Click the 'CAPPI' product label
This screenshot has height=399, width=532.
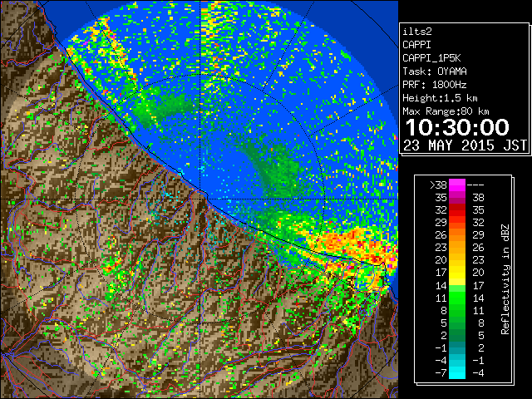point(416,45)
